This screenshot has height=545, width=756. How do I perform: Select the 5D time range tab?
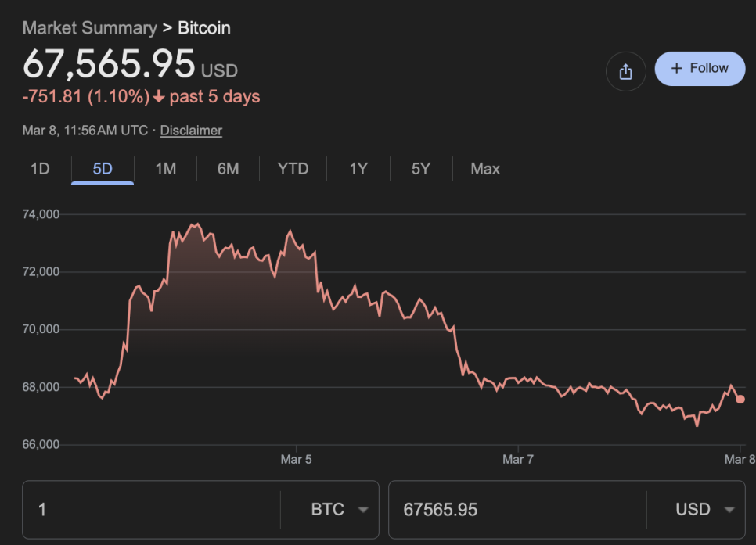[x=103, y=169]
